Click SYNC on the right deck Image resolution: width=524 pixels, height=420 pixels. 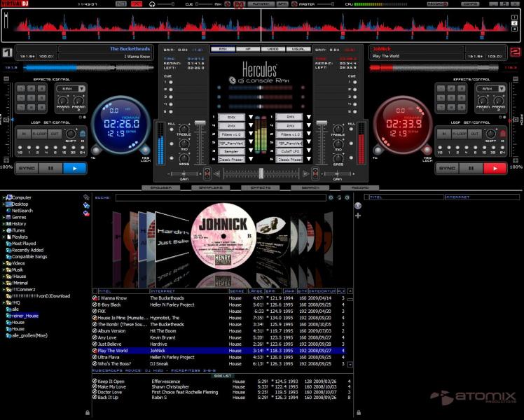[447, 169]
